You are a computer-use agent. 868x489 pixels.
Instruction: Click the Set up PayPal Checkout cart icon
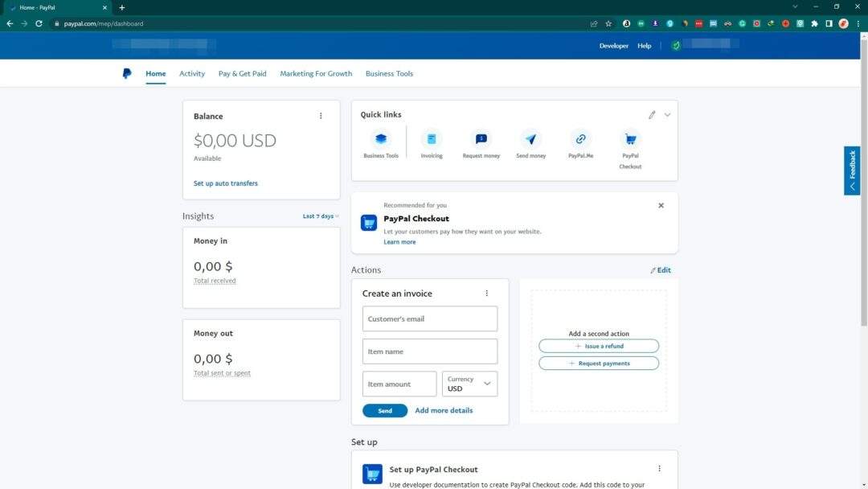coord(372,474)
